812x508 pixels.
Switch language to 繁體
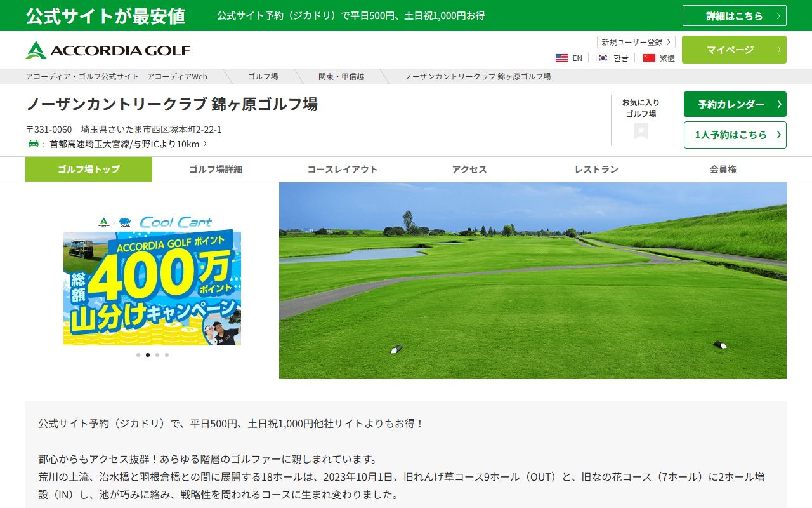[667, 58]
